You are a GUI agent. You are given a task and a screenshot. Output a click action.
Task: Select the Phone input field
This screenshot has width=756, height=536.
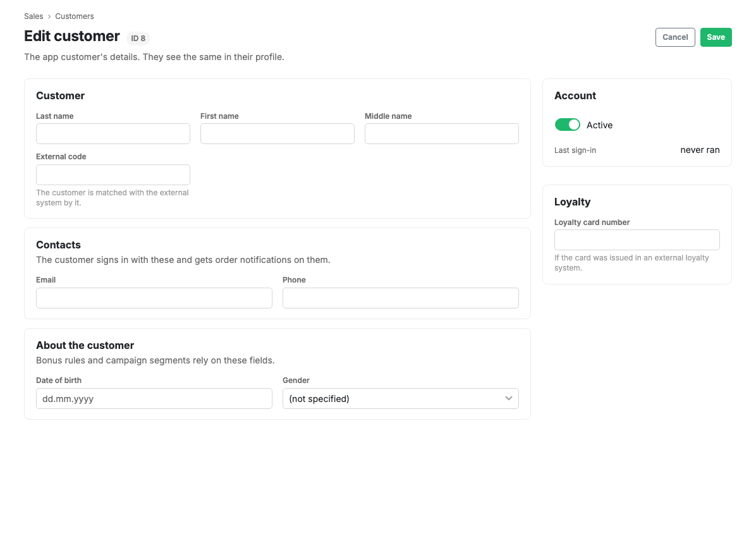tap(400, 298)
